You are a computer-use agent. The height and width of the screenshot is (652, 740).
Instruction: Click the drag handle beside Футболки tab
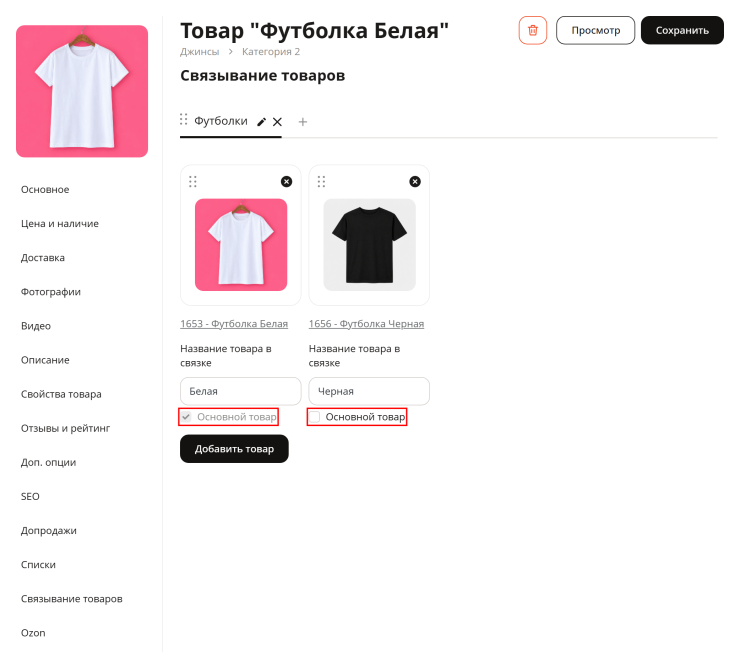coord(184,119)
